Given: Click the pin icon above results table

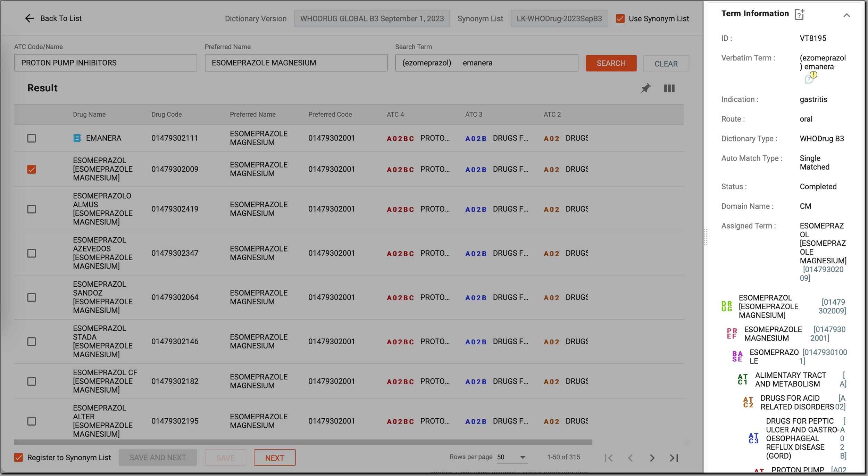Looking at the screenshot, I should coord(646,88).
